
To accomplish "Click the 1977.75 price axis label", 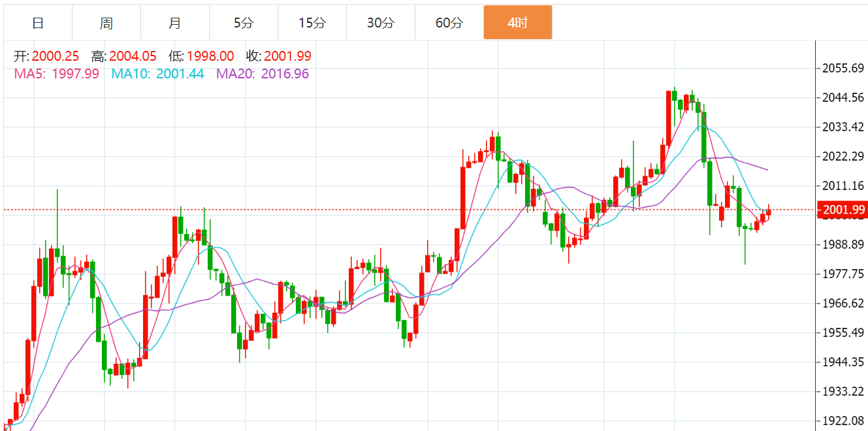I will (x=844, y=274).
